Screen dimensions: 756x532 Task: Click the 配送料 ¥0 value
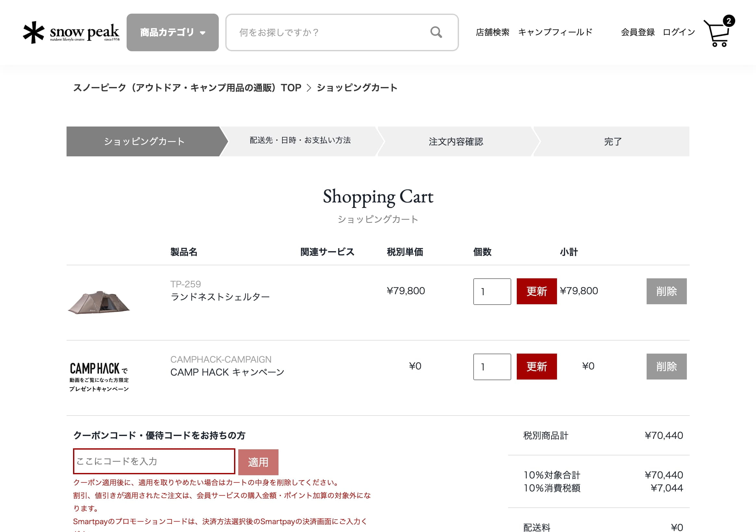677,527
